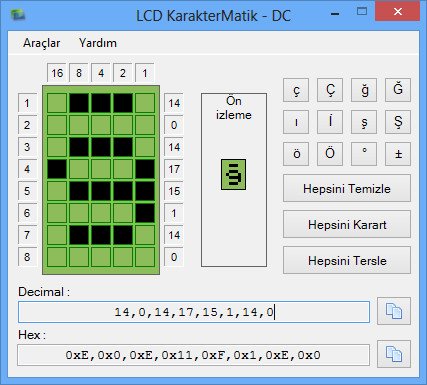Open the Araçlar menu
Image resolution: width=427 pixels, height=385 pixels.
42,43
